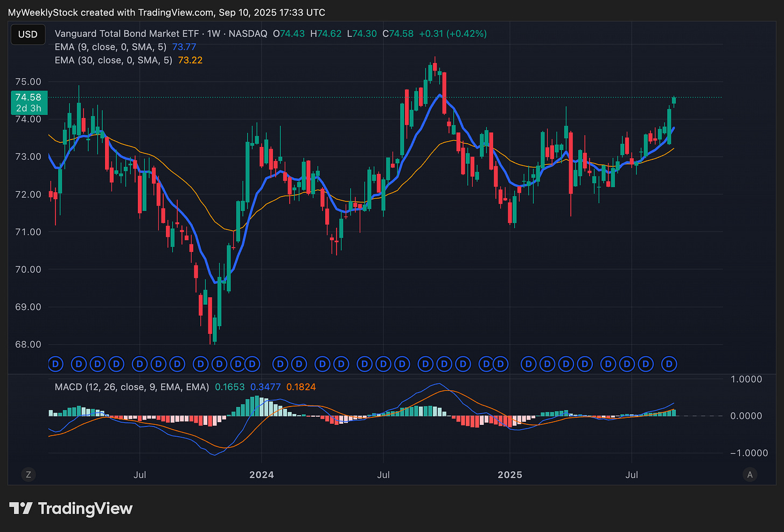The image size is (784, 532).
Task: Click the MACD line value 0.3477
Action: coord(265,387)
